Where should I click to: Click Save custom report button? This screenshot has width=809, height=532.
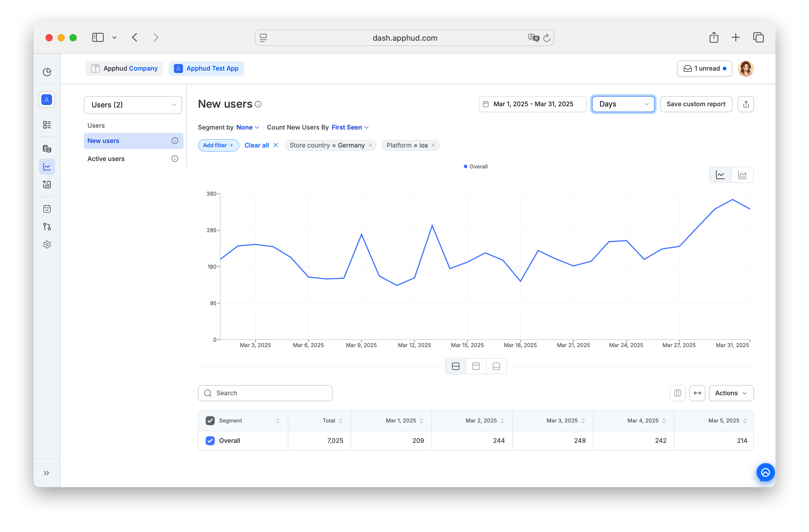[696, 104]
